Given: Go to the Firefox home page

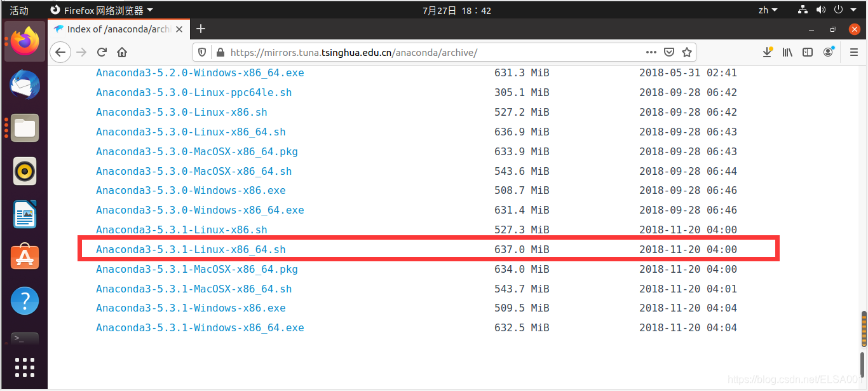Looking at the screenshot, I should pyautogui.click(x=122, y=52).
